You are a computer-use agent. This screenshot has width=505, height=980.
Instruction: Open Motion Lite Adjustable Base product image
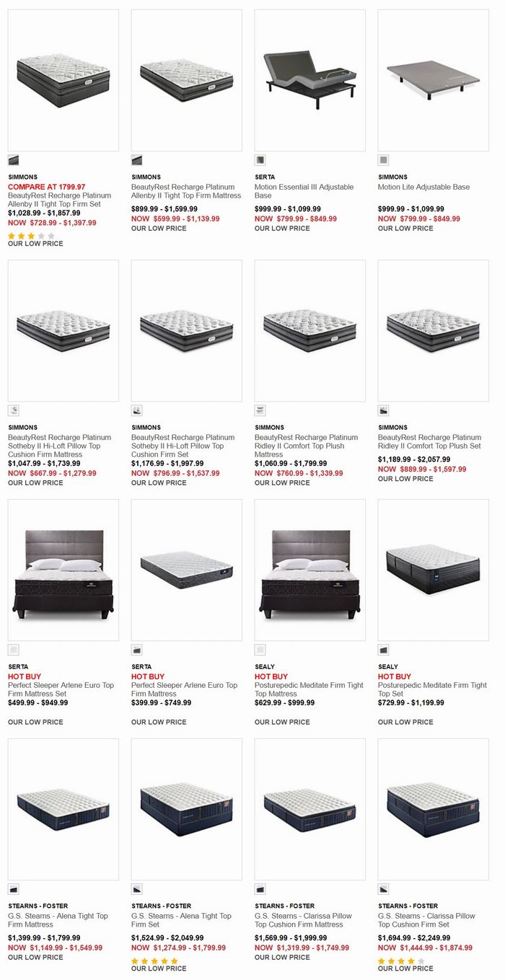point(434,80)
